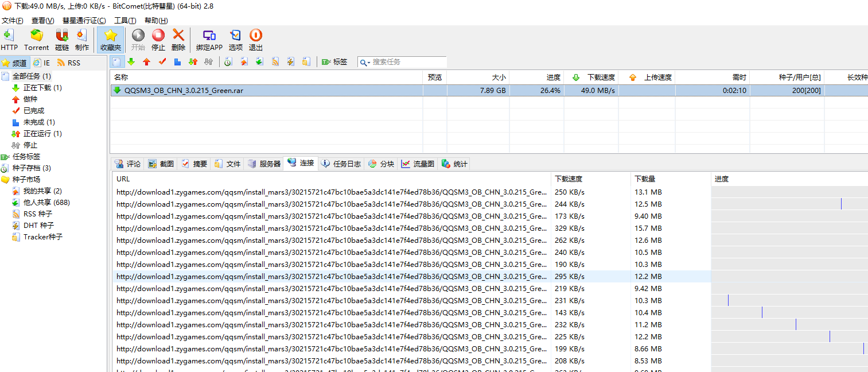The image size is (868, 372).
Task: Click the blue incomplete filter icon
Action: click(178, 61)
